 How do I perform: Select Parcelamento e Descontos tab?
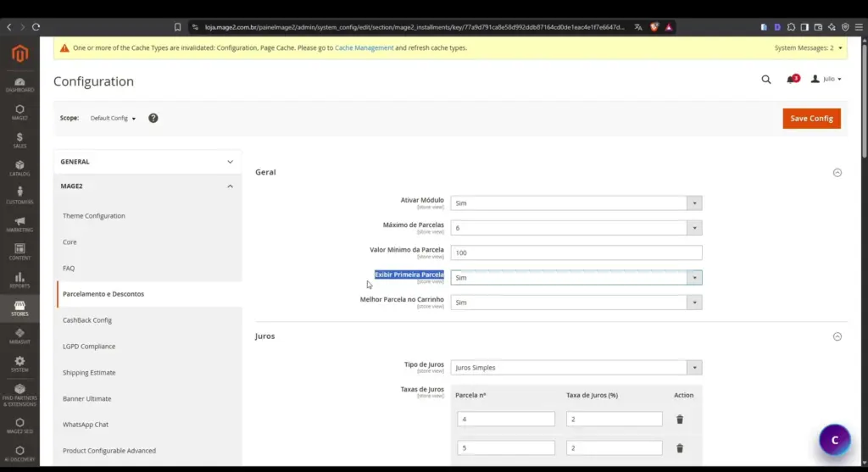click(103, 294)
